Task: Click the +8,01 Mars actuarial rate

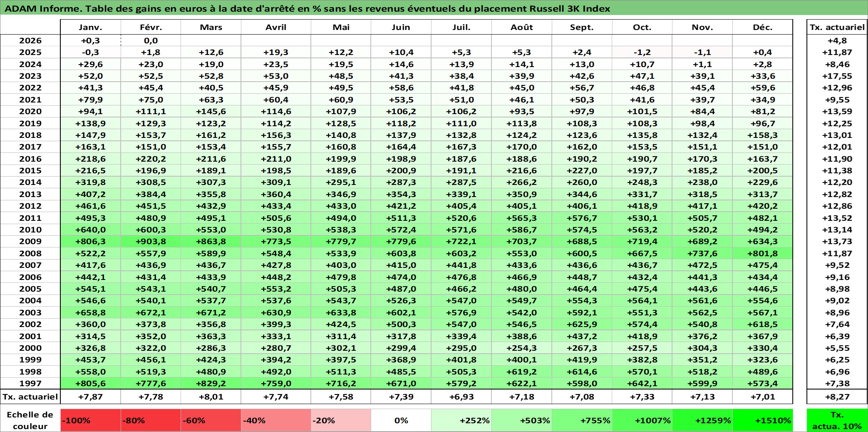Action: pos(211,397)
